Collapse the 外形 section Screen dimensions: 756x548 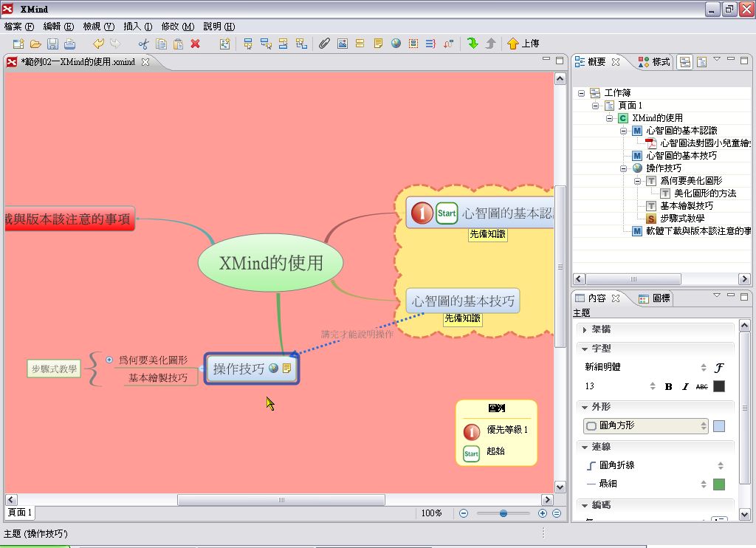click(x=585, y=407)
